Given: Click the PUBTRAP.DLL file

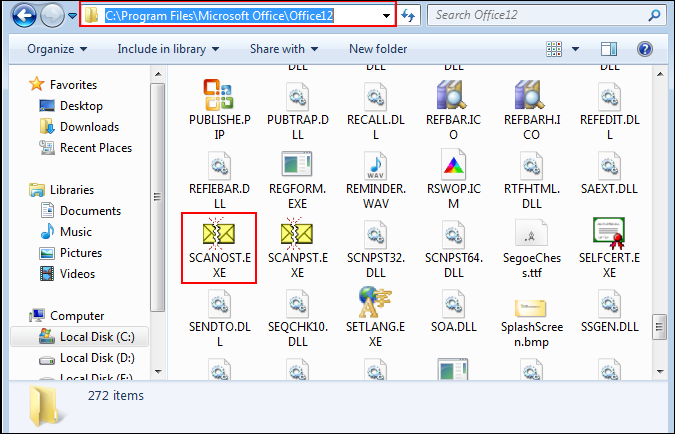Looking at the screenshot, I should [x=297, y=110].
